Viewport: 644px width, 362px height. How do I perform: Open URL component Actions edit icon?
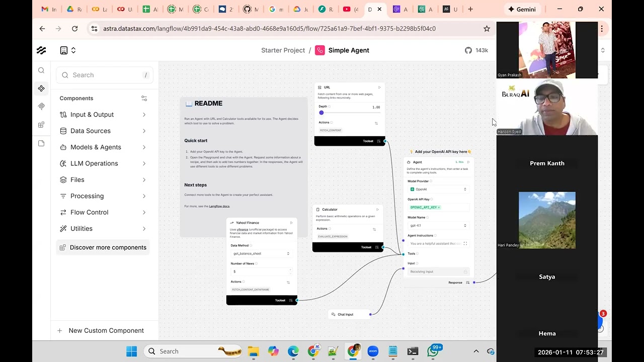(376, 123)
